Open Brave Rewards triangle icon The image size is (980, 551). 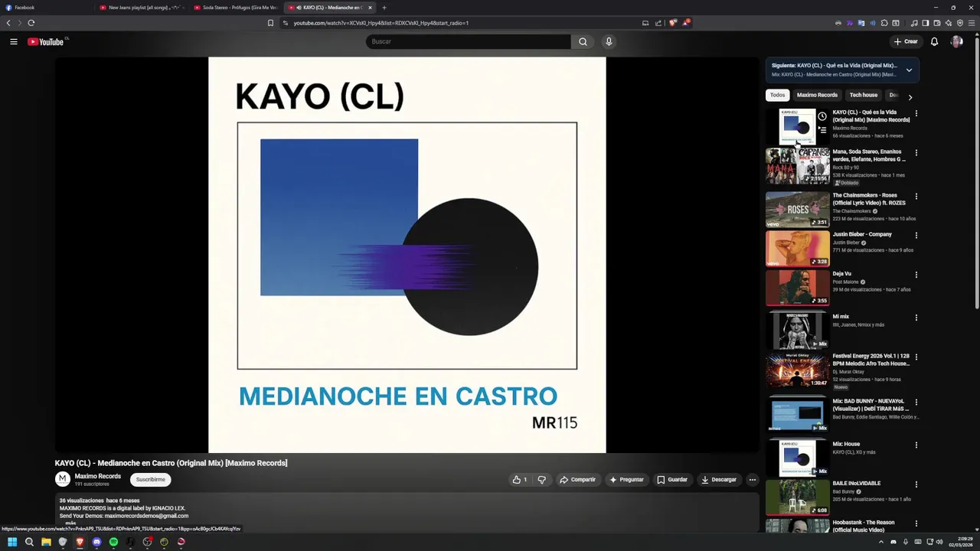point(686,23)
